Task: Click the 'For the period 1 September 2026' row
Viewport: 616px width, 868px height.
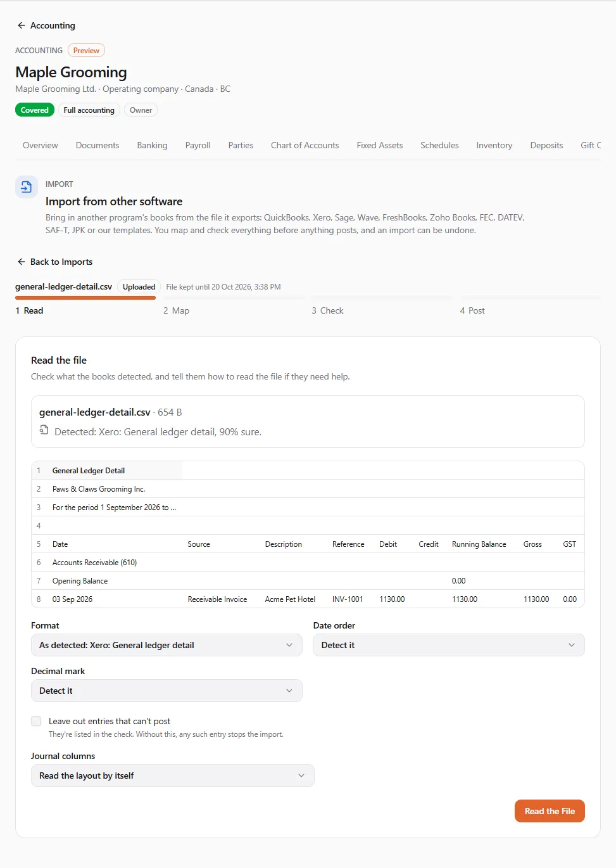Action: coord(308,507)
